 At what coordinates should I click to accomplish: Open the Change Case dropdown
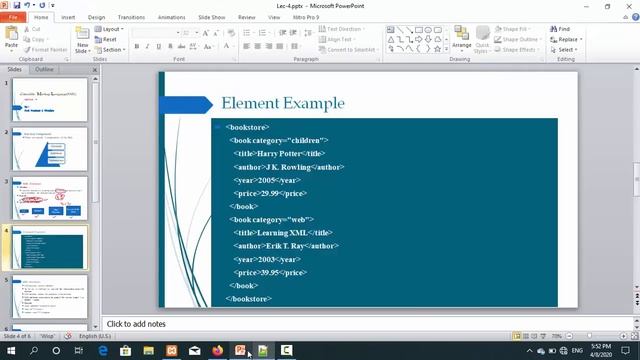coord(209,46)
